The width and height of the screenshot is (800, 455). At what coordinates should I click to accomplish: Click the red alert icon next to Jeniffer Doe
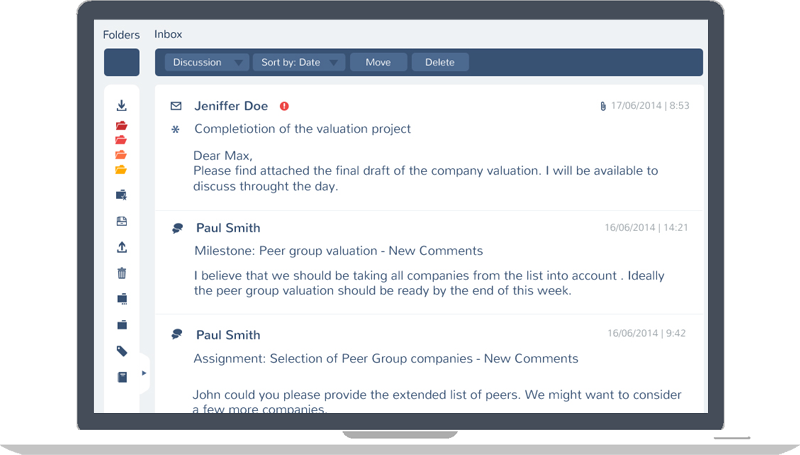(284, 106)
